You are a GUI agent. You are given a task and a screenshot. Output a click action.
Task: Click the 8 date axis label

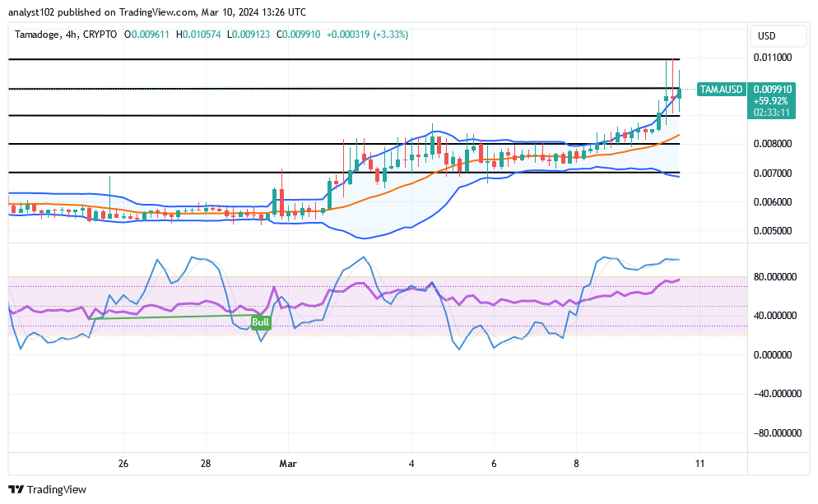point(576,464)
